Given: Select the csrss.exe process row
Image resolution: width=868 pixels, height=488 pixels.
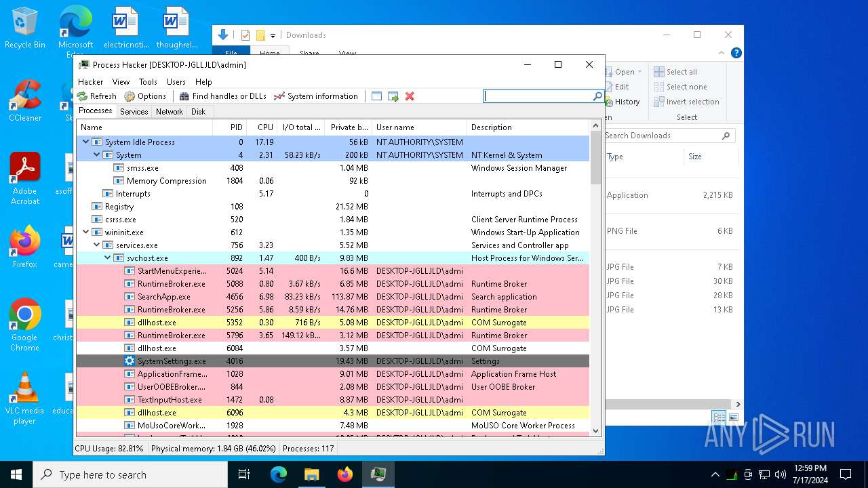Looking at the screenshot, I should point(332,220).
